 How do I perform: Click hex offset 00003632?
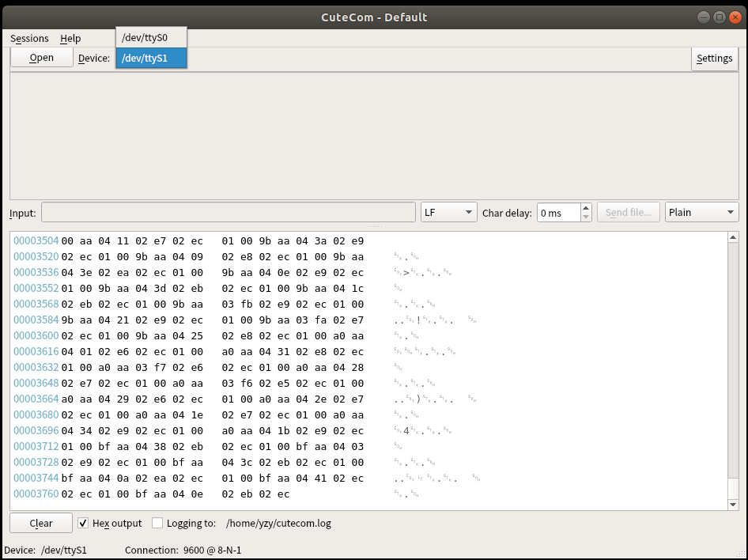pos(36,367)
